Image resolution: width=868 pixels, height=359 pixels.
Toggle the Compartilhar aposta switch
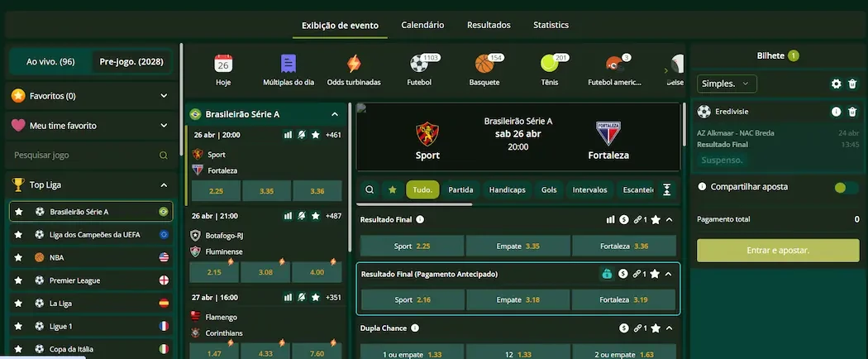pyautogui.click(x=846, y=187)
